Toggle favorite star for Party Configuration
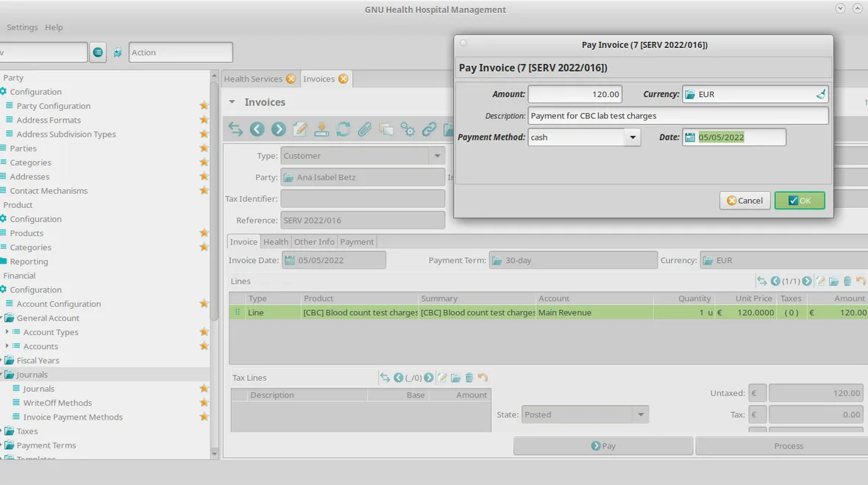This screenshot has height=485, width=868. click(x=204, y=106)
